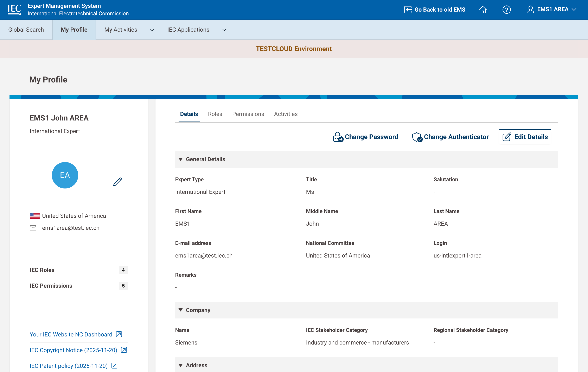Collapse the Address section
The height and width of the screenshot is (372, 588).
click(x=180, y=365)
